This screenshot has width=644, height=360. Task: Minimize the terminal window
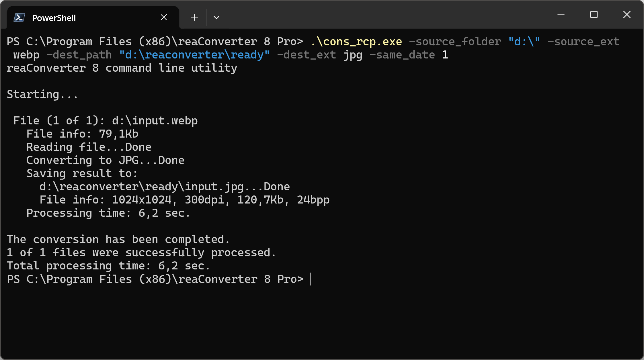point(561,14)
